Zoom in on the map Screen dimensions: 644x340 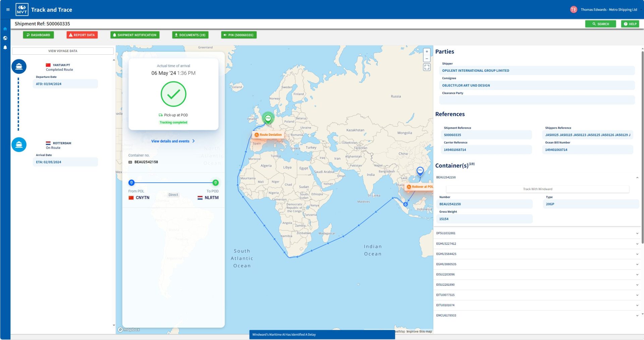(x=427, y=52)
